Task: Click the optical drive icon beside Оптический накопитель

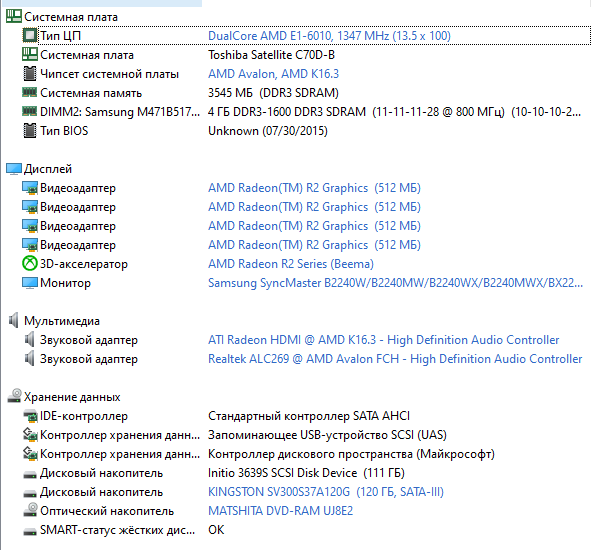Action: (30, 510)
